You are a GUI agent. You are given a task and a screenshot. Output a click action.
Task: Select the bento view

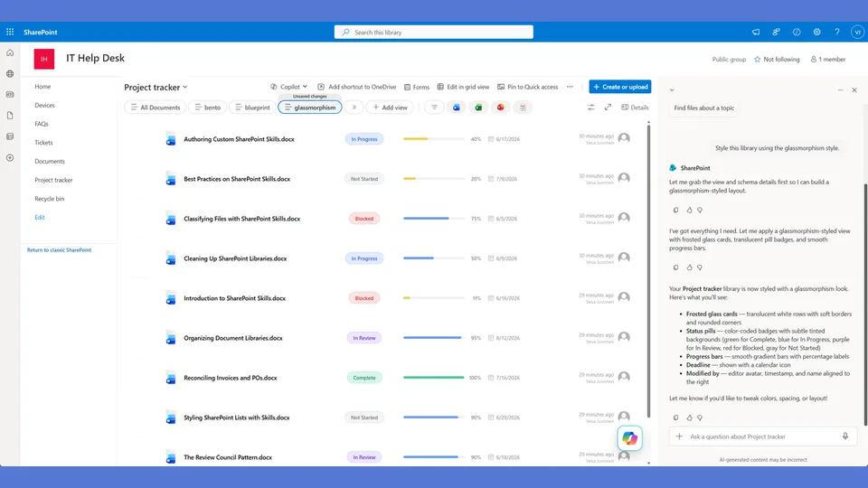(x=208, y=108)
